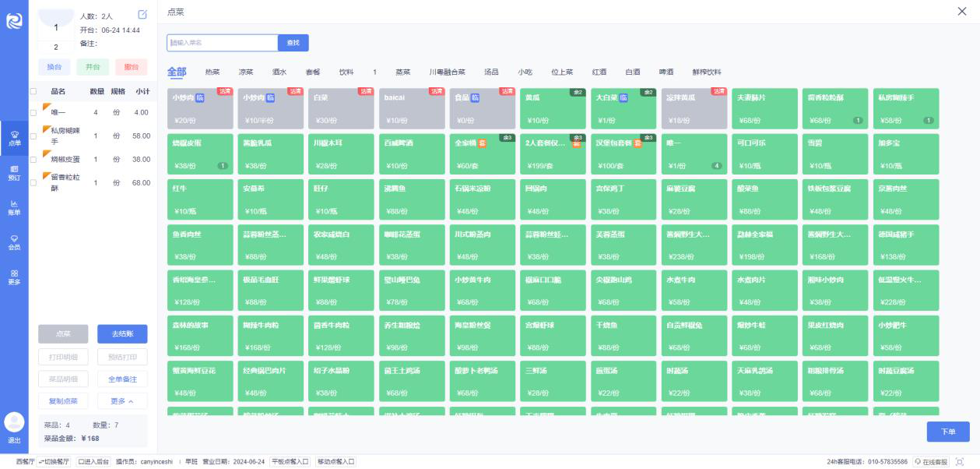Screen dimensions: 980x469
Task: Click the dish name search field
Action: (223, 43)
